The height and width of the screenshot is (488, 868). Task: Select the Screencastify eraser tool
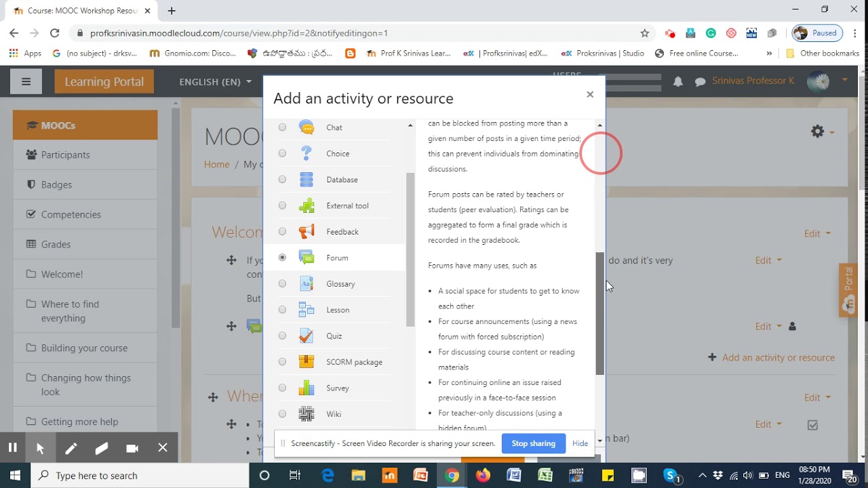(102, 448)
